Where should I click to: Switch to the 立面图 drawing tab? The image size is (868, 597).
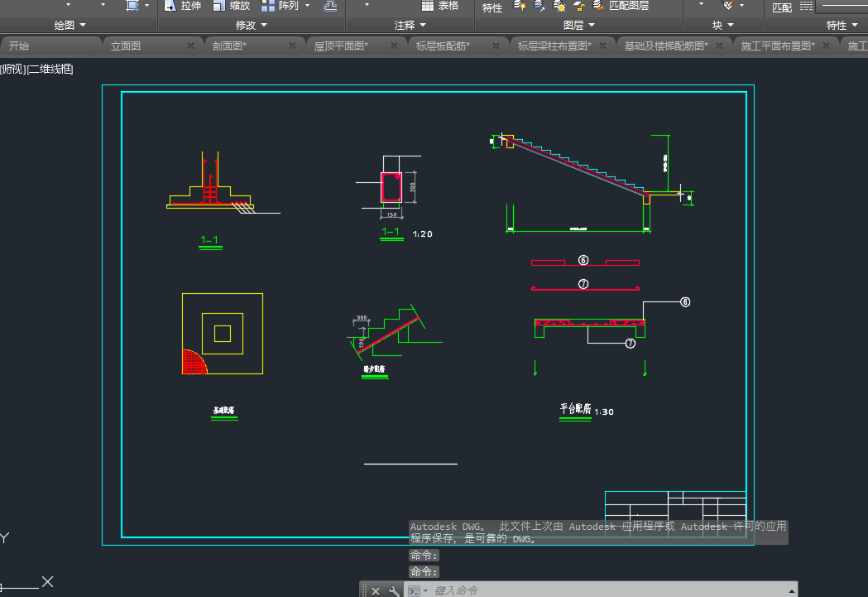(x=126, y=46)
